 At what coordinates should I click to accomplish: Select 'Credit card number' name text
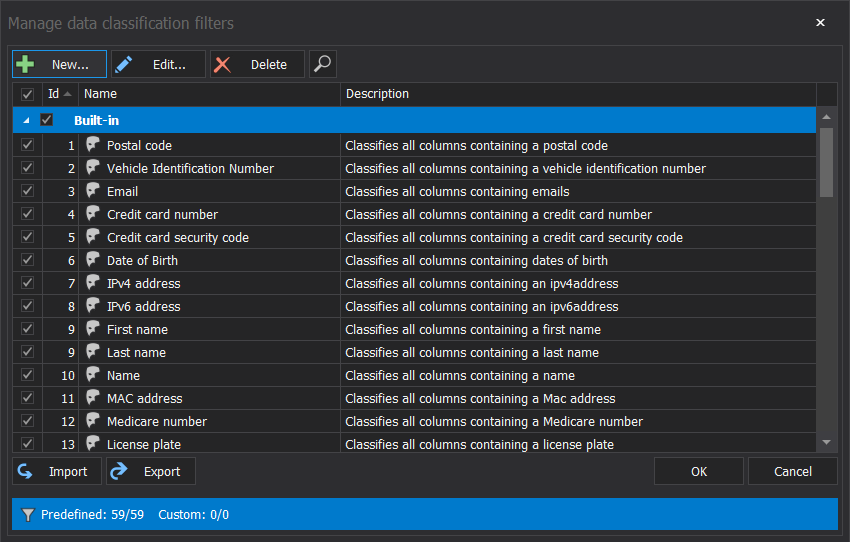coord(162,215)
